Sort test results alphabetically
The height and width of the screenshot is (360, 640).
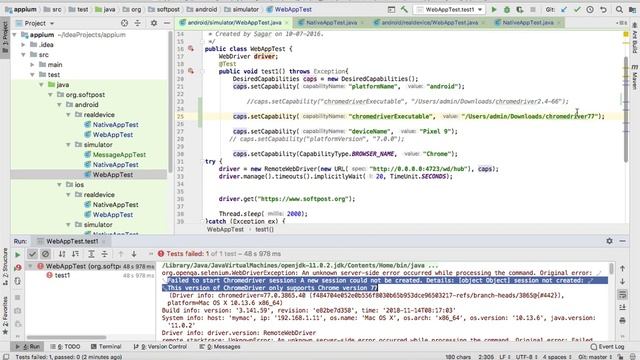point(62,254)
